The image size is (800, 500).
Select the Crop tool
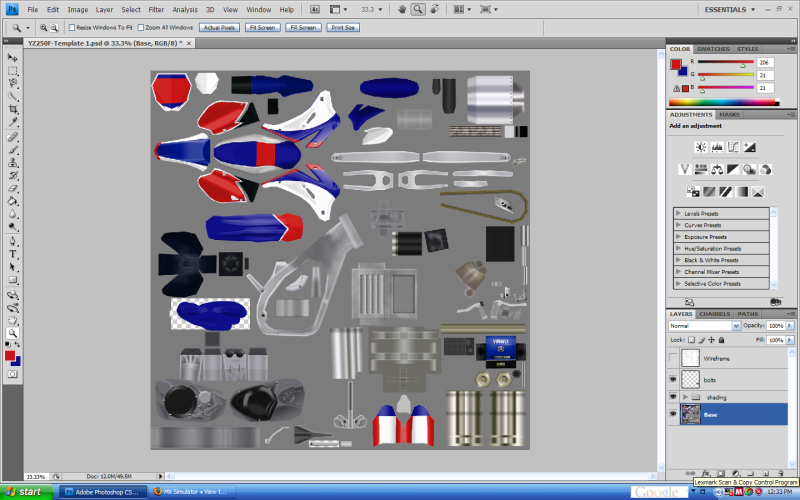[x=12, y=109]
